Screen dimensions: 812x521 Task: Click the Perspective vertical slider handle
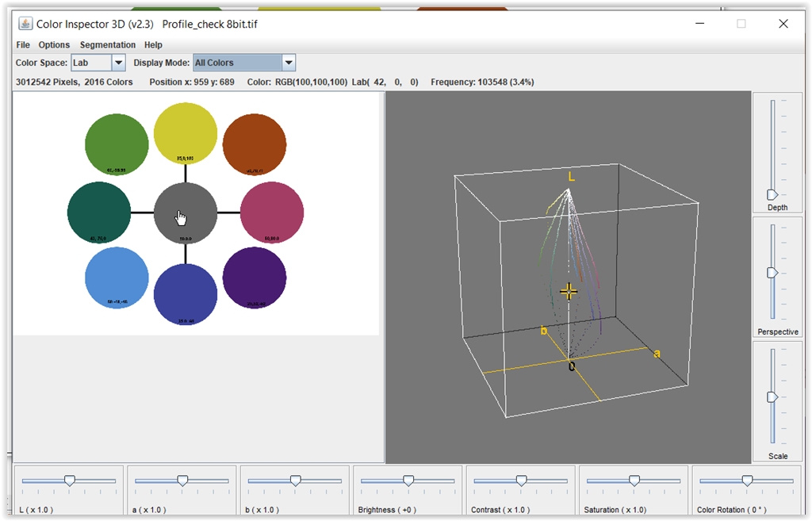coord(772,272)
